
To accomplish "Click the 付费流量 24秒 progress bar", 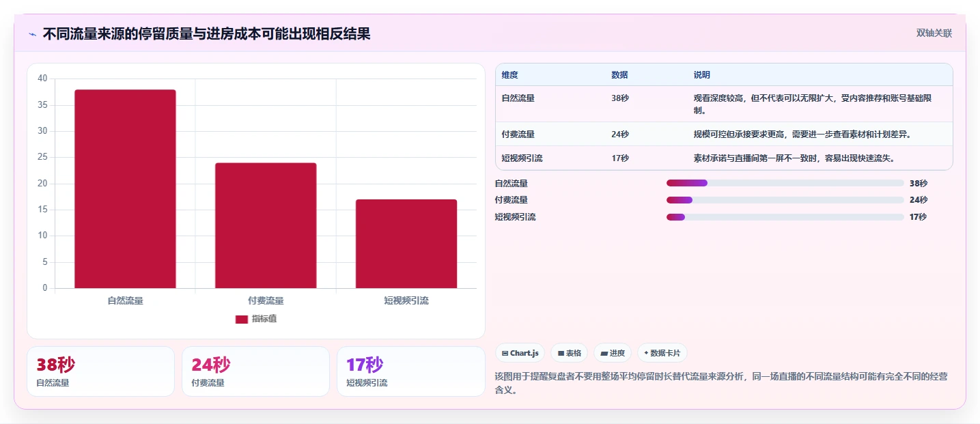I will tap(785, 200).
